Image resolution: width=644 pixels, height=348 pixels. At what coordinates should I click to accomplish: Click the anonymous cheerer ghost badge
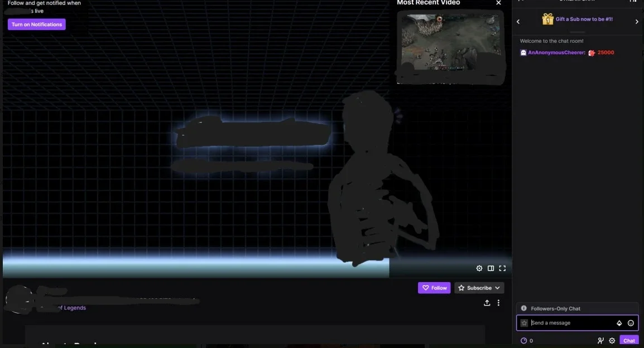[x=523, y=52]
